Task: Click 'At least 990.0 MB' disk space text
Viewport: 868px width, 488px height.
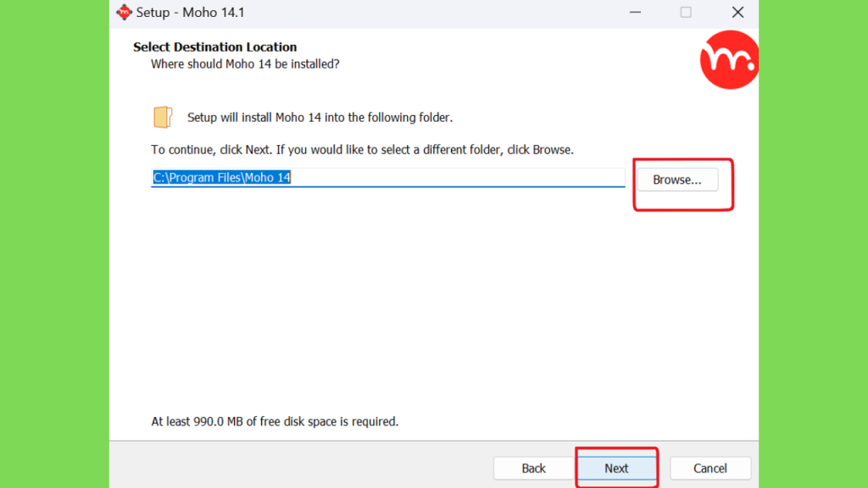Action: 275,422
